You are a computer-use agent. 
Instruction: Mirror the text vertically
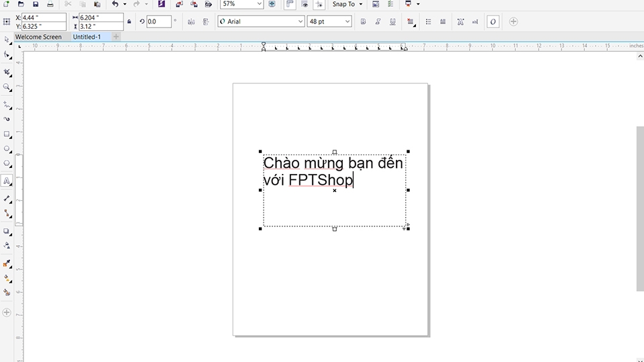(x=206, y=21)
